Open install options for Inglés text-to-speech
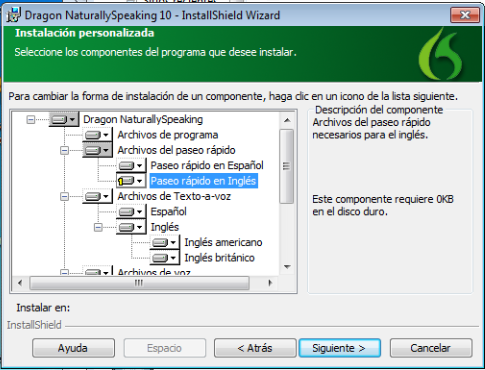The image size is (485, 370). (x=131, y=227)
